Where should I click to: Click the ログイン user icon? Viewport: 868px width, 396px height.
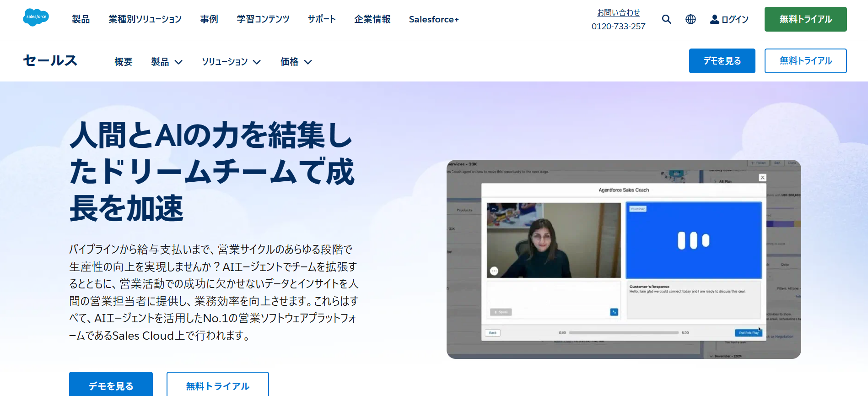point(714,19)
